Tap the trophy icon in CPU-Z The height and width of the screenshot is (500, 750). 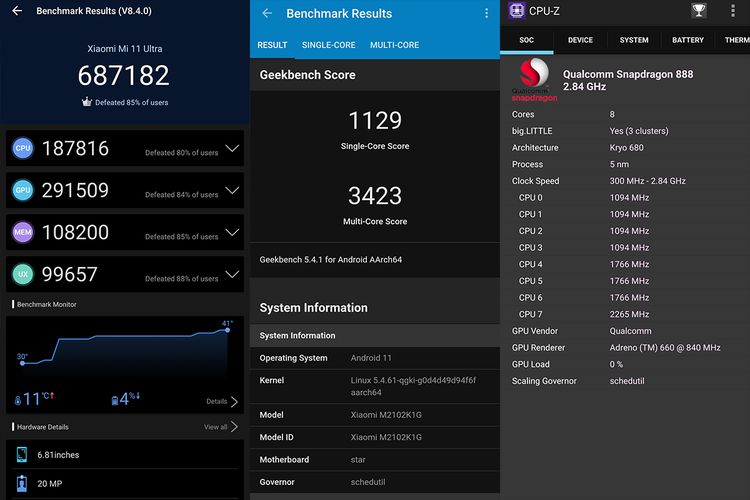click(698, 11)
